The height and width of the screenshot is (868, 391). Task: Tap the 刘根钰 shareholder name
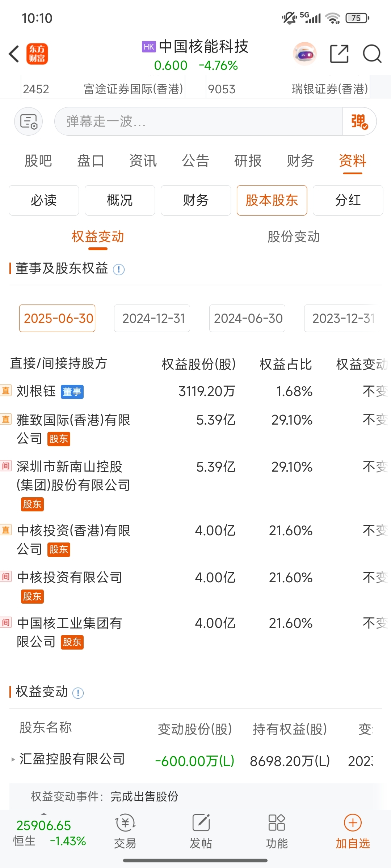coord(36,391)
